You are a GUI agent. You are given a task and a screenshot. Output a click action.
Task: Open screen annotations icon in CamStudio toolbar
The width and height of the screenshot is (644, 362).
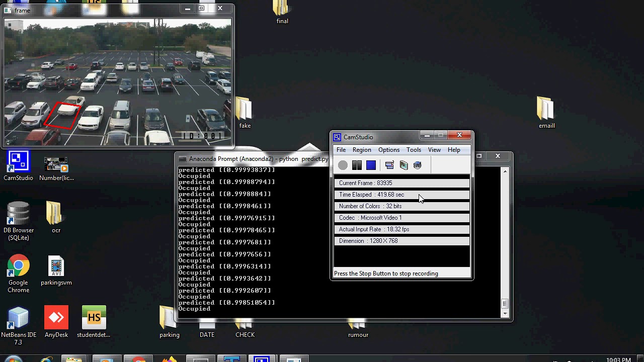coord(404,165)
